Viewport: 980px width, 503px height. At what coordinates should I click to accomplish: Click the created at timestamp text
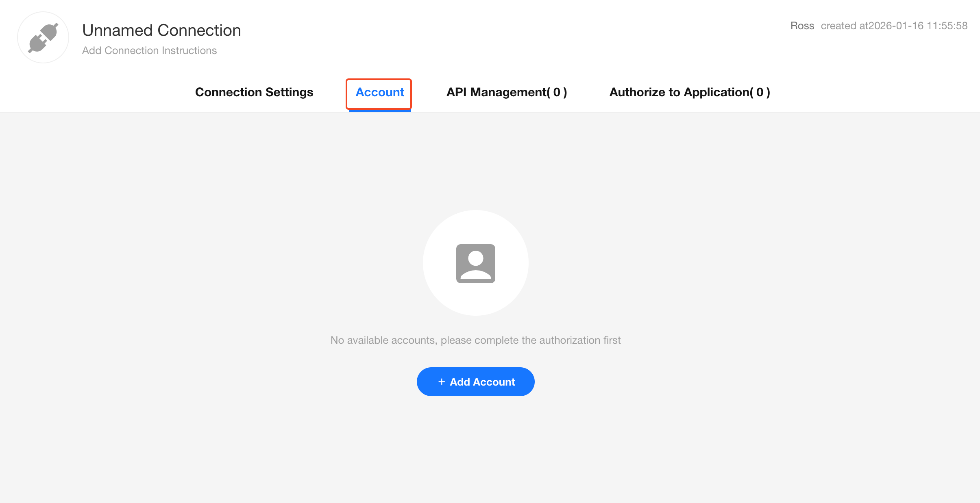click(894, 26)
